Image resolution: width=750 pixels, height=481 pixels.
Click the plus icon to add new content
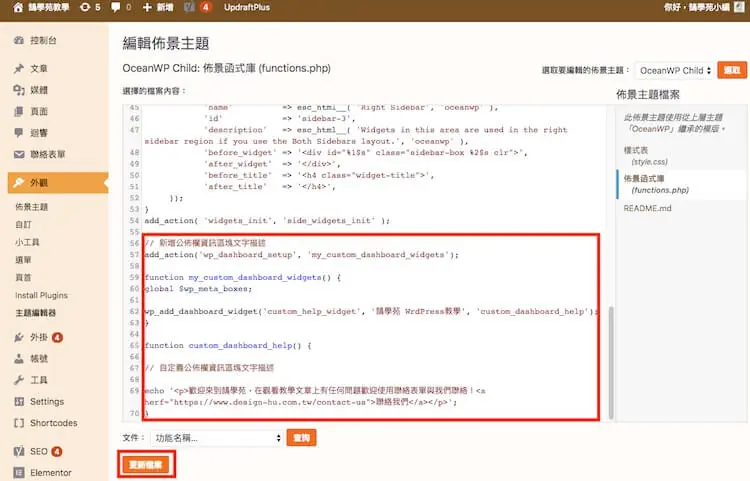147,8
